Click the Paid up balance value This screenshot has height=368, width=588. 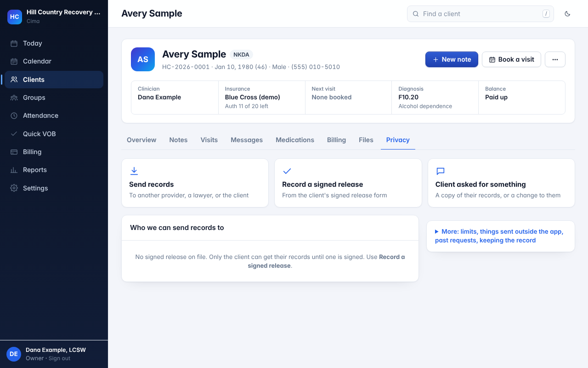[x=496, y=97]
